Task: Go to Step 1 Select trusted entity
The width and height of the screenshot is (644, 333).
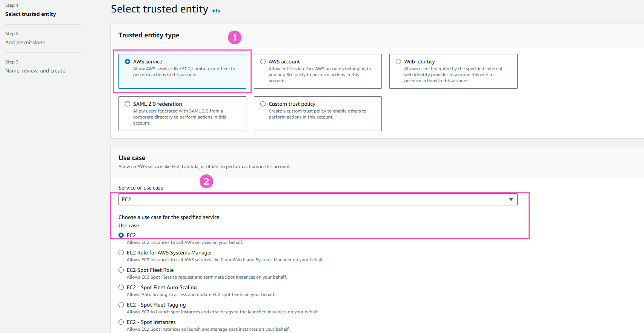Action: click(x=31, y=14)
